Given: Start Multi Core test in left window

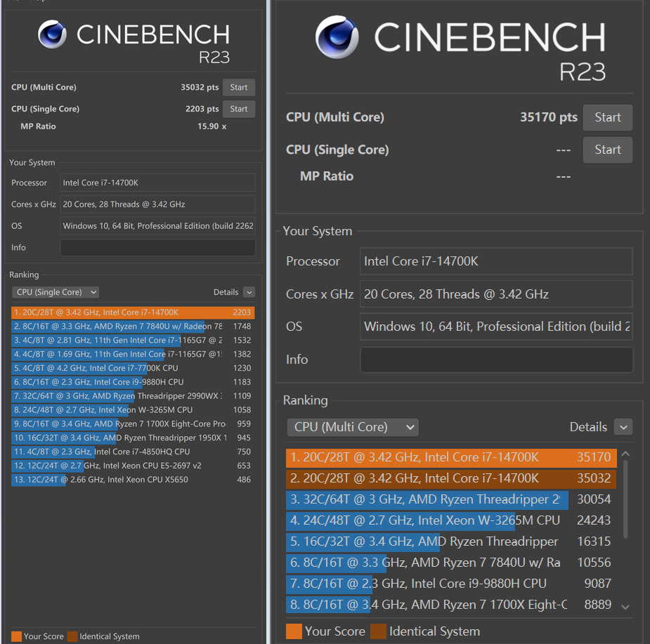Looking at the screenshot, I should pos(239,88).
